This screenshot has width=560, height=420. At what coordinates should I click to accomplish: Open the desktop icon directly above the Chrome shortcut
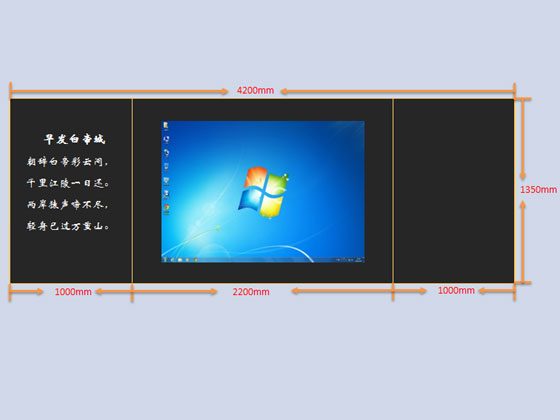166,194
